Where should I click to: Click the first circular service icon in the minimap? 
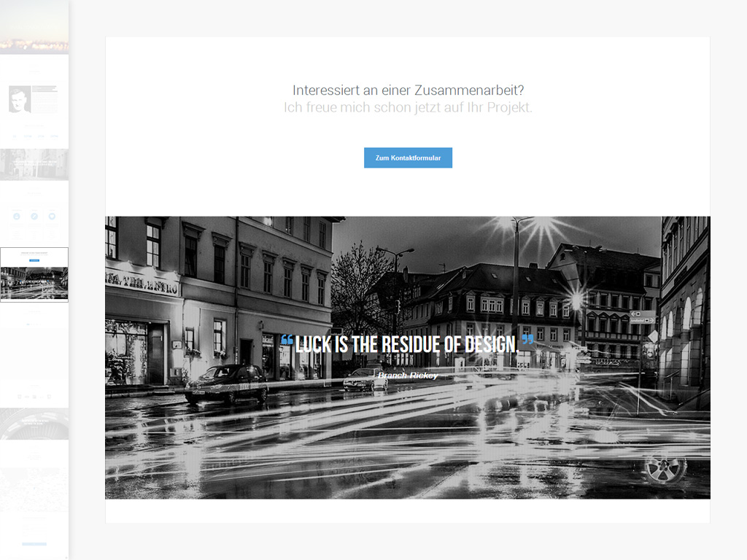pos(17,216)
